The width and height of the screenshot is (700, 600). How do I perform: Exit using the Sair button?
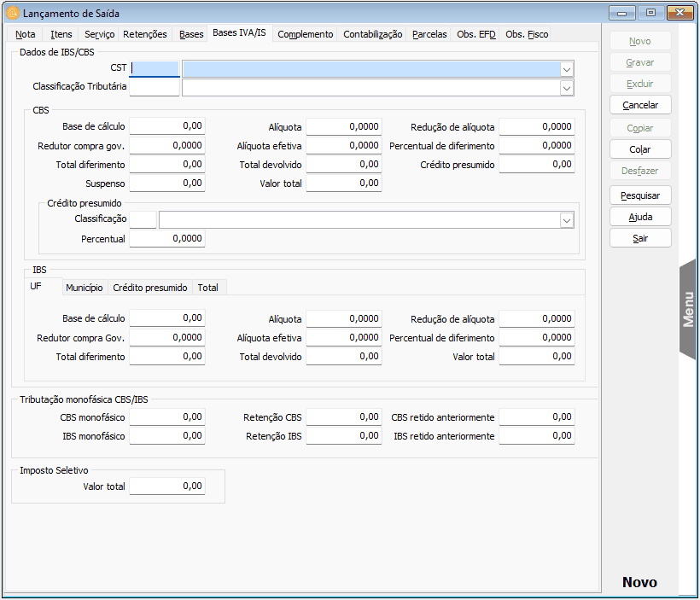point(640,238)
